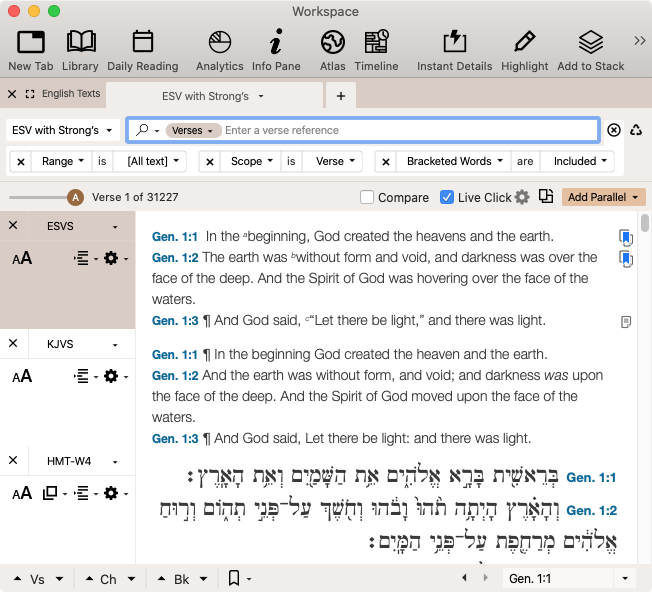Click the Timeline icon
The width and height of the screenshot is (652, 592).
(x=376, y=42)
